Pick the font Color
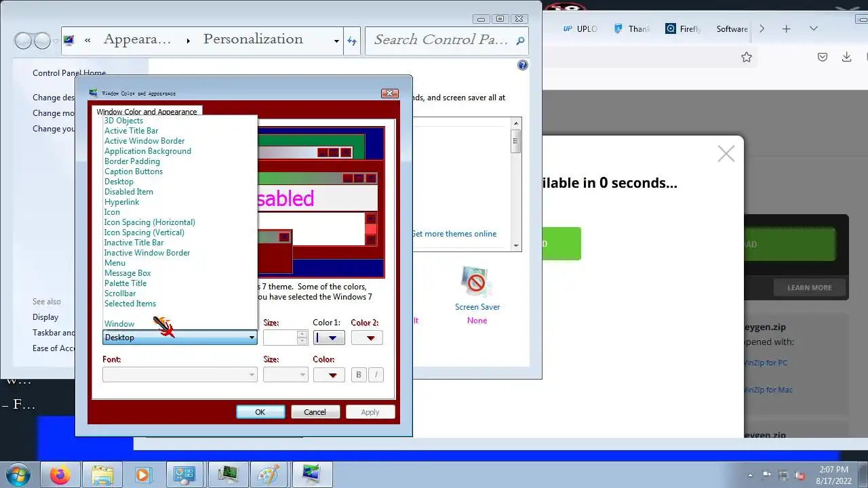The height and width of the screenshot is (488, 868). pos(329,374)
